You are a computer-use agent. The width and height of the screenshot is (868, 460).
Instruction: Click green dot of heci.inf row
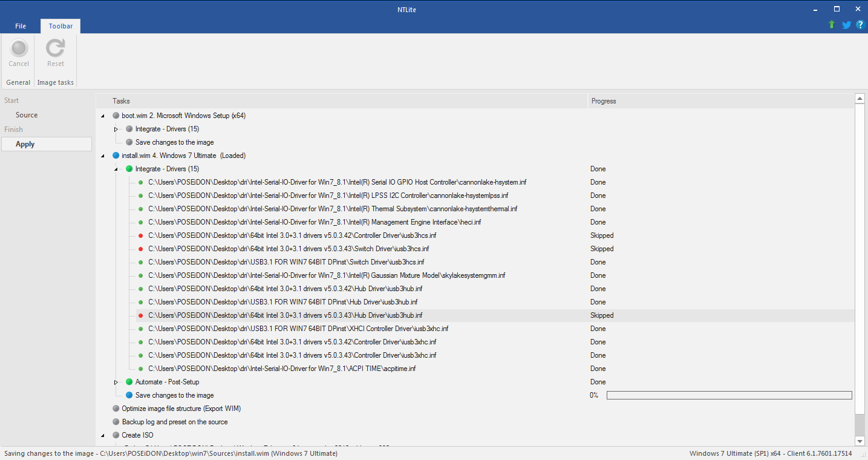pos(140,222)
